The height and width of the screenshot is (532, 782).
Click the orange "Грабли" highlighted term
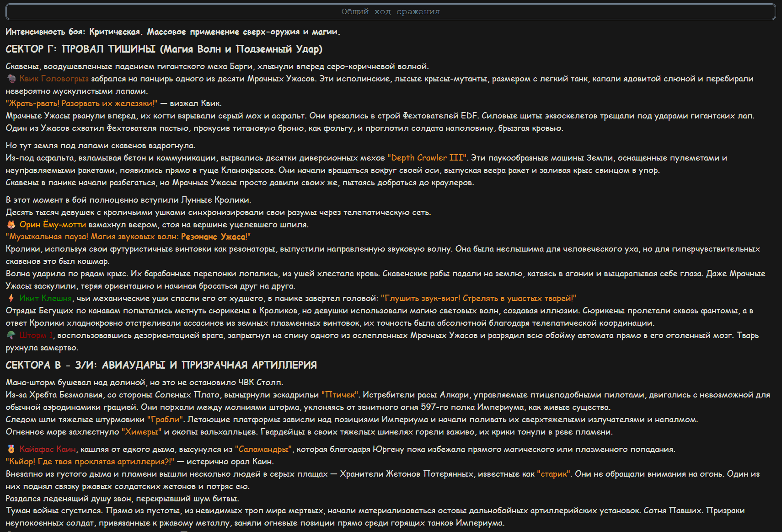click(x=165, y=419)
